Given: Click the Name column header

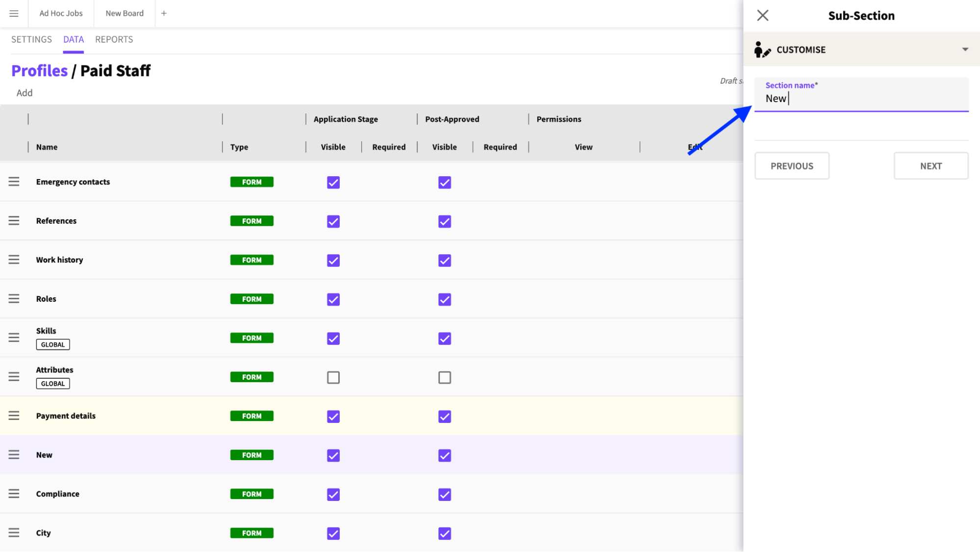Looking at the screenshot, I should tap(47, 147).
